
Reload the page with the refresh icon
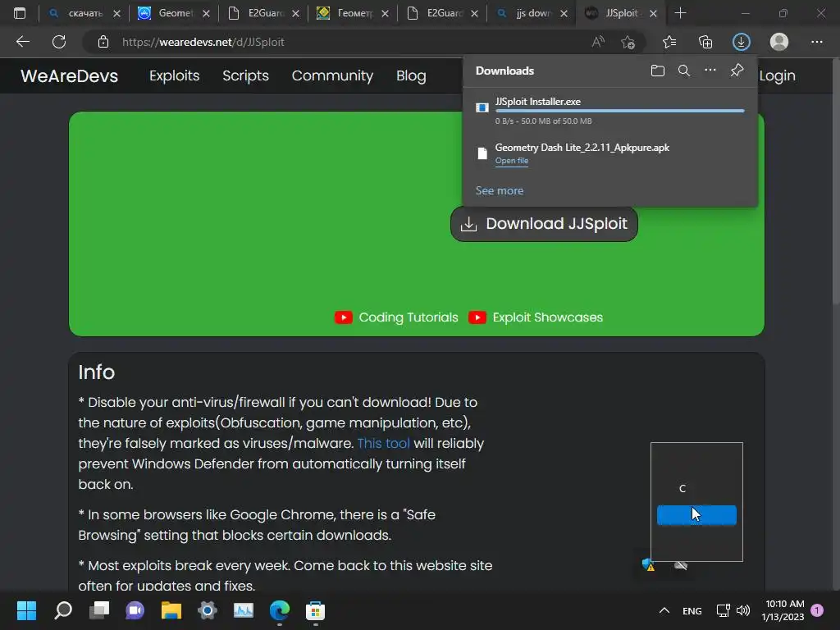click(x=59, y=42)
